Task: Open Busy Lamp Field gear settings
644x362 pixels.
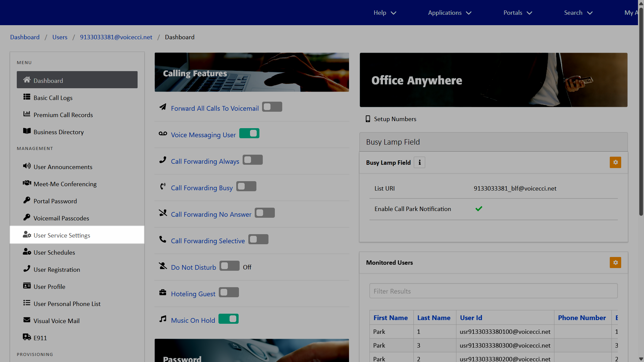Action: 615,162
